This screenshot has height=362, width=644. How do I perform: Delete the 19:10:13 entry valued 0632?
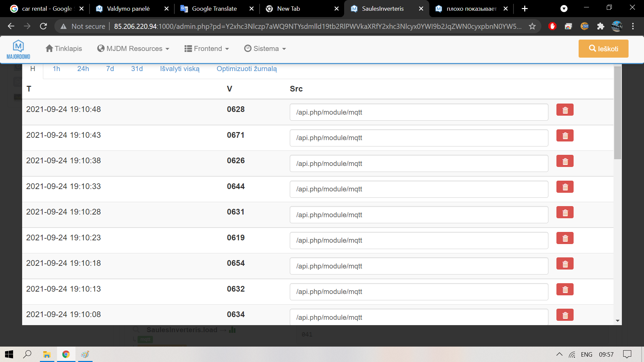565,290
